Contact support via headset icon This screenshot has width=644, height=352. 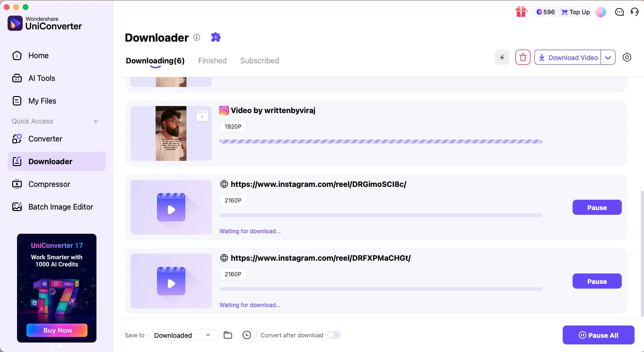(635, 11)
